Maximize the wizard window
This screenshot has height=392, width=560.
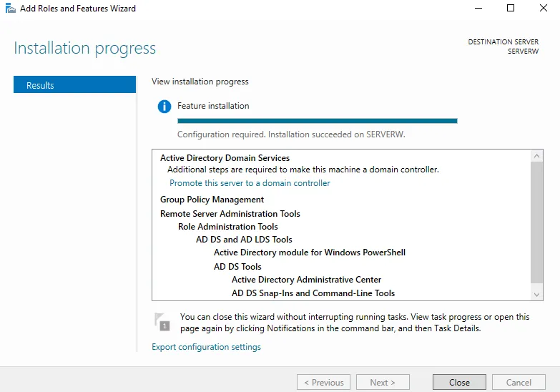511,8
